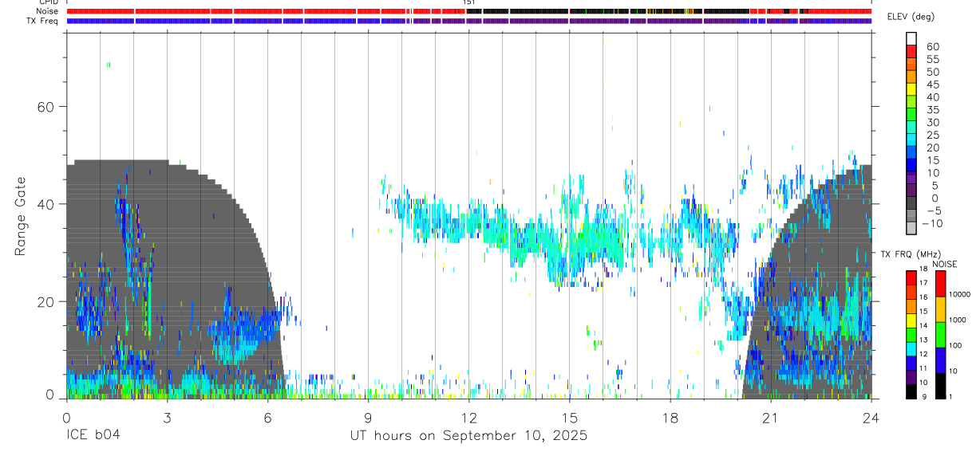
Task: Click the '50' value on ELEV scale
Action: point(932,73)
